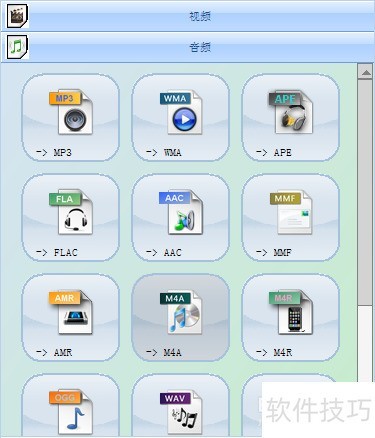Click the scrollbar up arrow
This screenshot has height=438, width=375.
366,72
